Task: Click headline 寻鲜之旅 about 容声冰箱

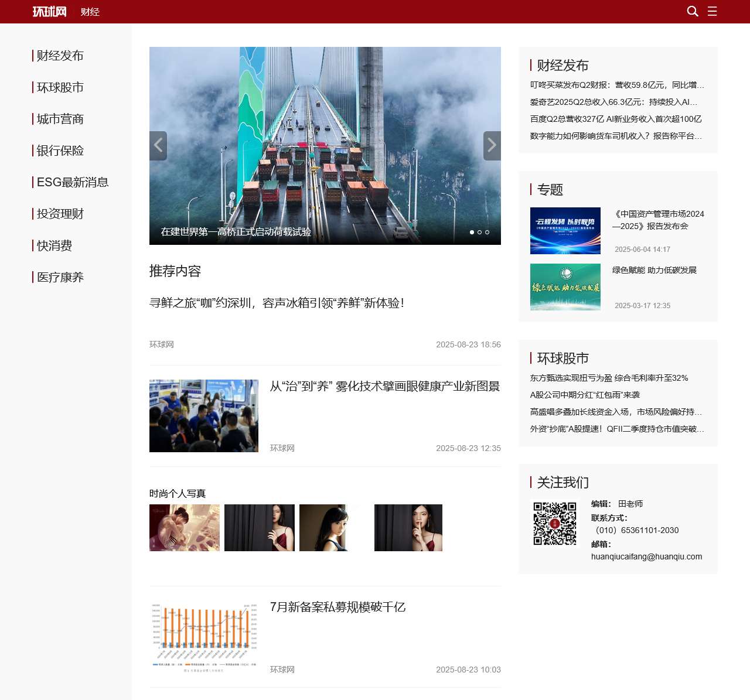Action: click(x=277, y=303)
